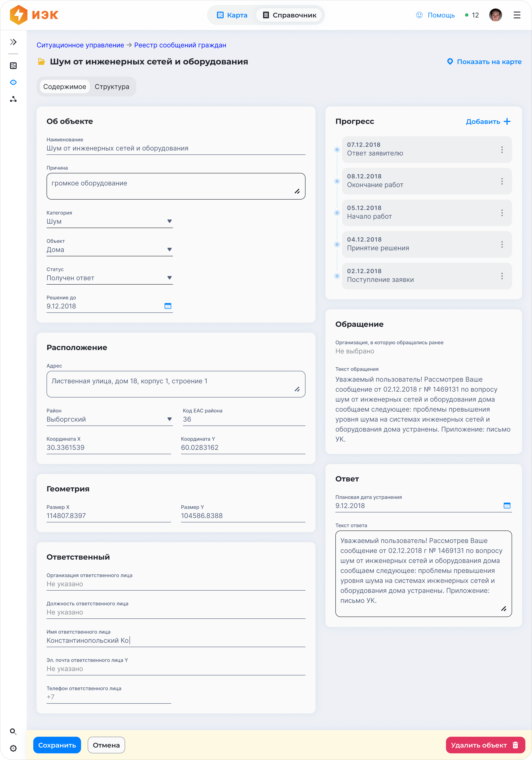Expand the Статус dropdown showing Получен ответ
The image size is (532, 760).
(169, 278)
